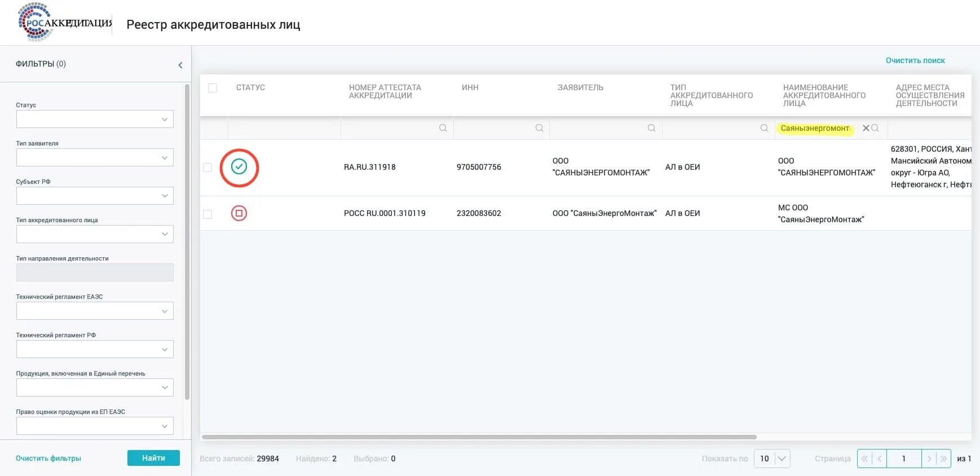980x476 pixels.
Task: Select the row checkbox for РОСС RU.0001.310119
Action: pos(208,214)
